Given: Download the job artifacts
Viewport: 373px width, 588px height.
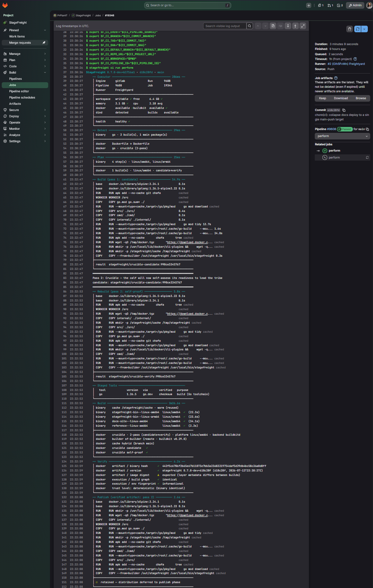Looking at the screenshot, I should tap(341, 98).
